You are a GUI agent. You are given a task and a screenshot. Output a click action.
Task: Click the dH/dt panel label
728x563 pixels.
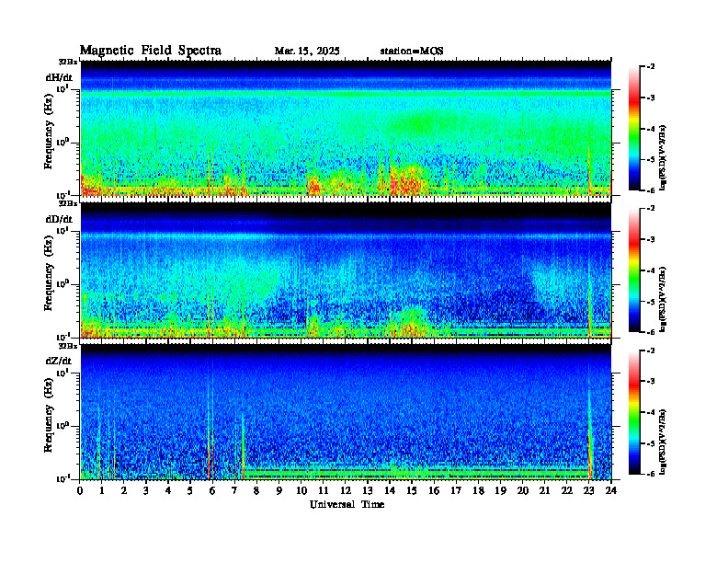tap(59, 77)
